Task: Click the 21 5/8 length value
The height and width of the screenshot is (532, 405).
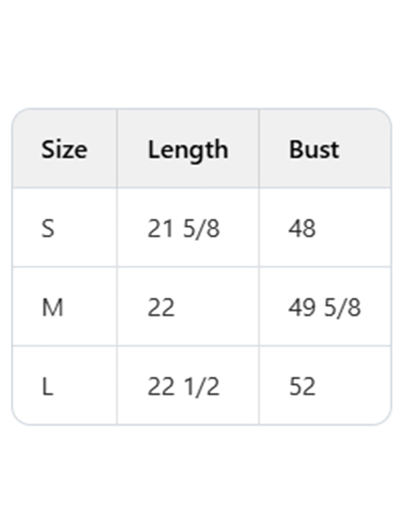Action: [183, 229]
